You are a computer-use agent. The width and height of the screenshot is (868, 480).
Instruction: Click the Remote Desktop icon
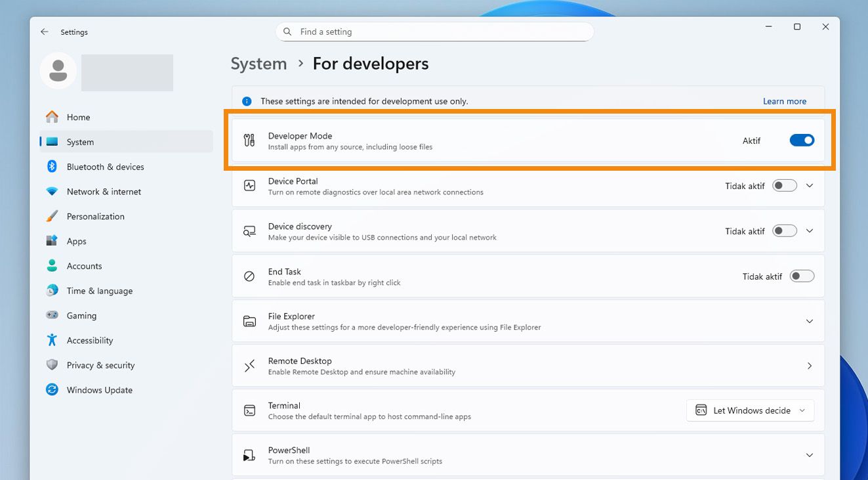coord(249,366)
